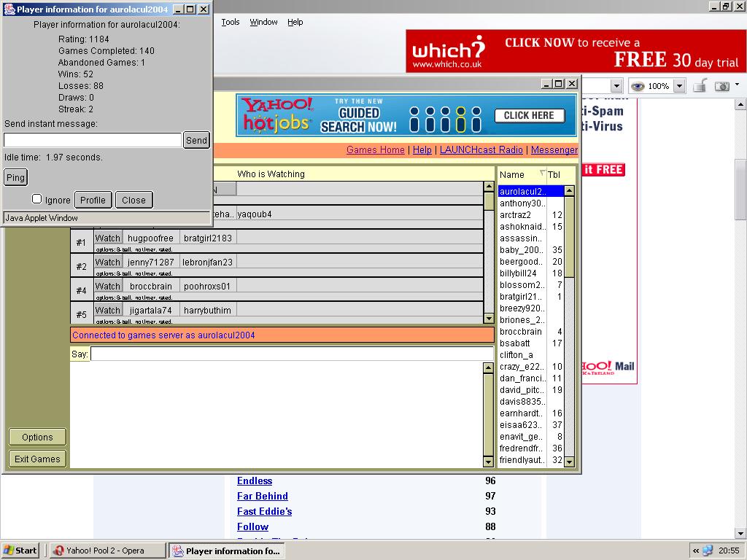Click the camera icon in browser toolbar
747x560 pixels.
pos(722,86)
